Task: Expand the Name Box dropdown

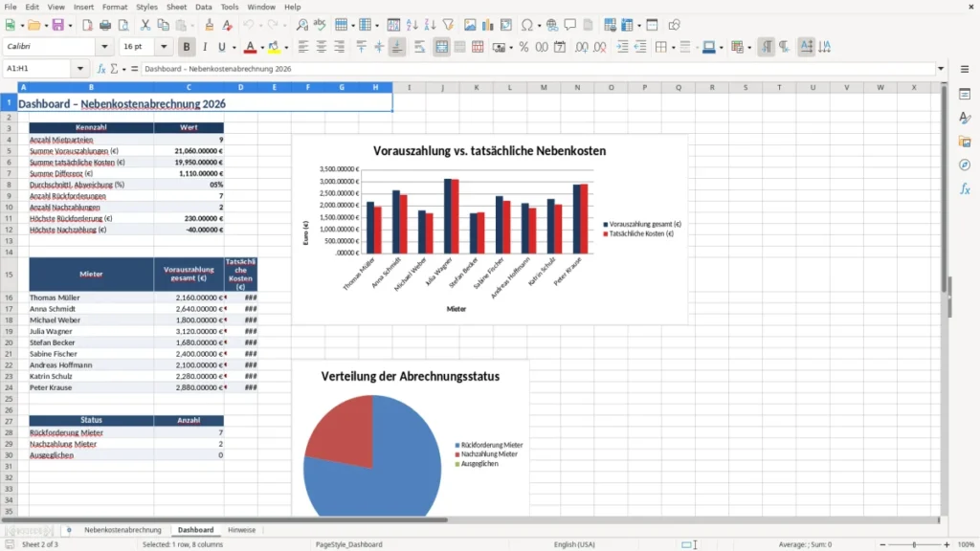Action: tap(80, 69)
